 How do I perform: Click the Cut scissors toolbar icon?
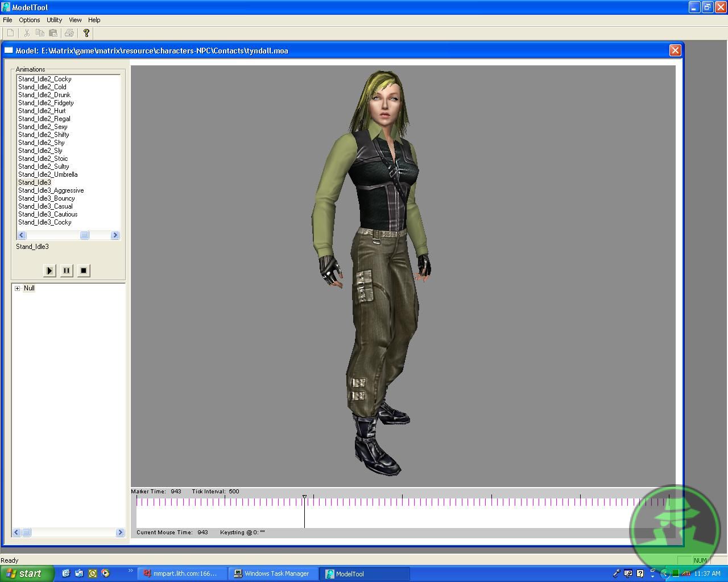pos(26,34)
